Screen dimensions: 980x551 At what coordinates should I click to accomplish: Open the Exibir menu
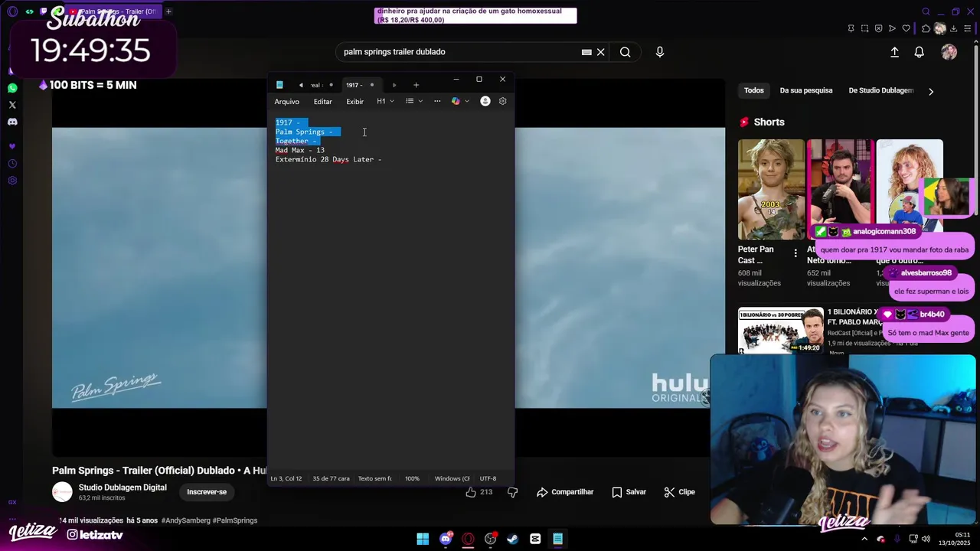[355, 101]
